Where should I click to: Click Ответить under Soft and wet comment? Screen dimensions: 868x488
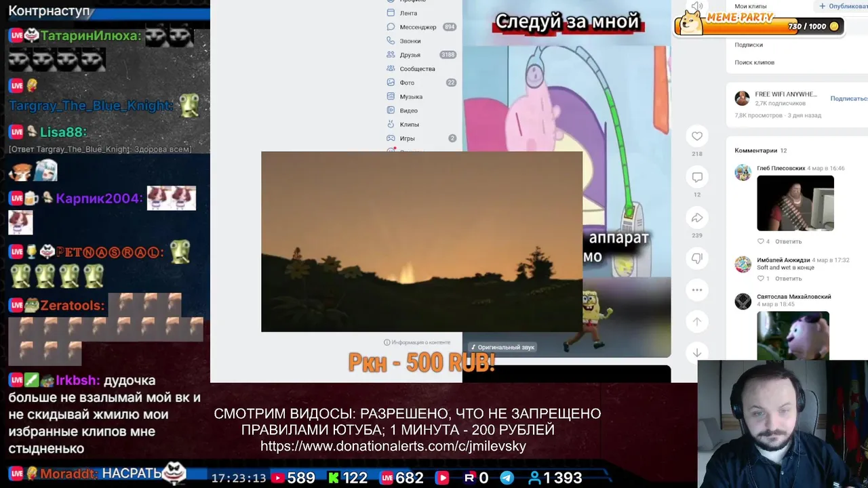[789, 279]
